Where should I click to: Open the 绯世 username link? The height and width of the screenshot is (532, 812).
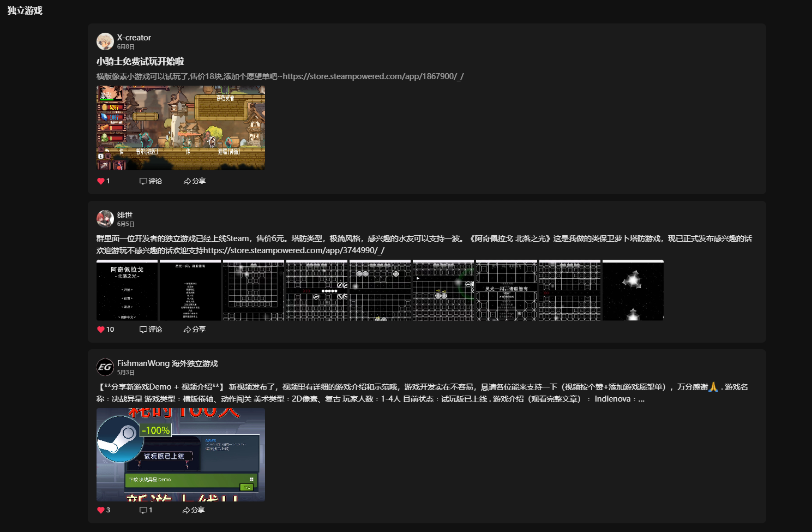click(125, 215)
